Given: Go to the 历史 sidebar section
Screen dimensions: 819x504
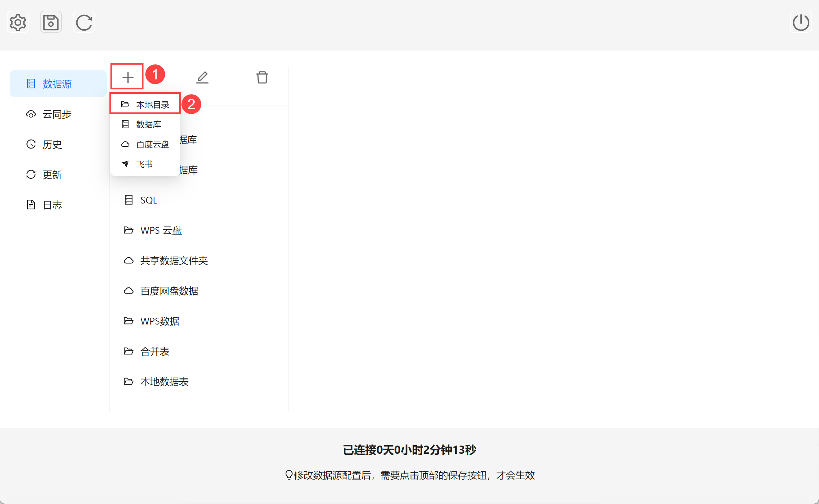Looking at the screenshot, I should click(x=52, y=144).
